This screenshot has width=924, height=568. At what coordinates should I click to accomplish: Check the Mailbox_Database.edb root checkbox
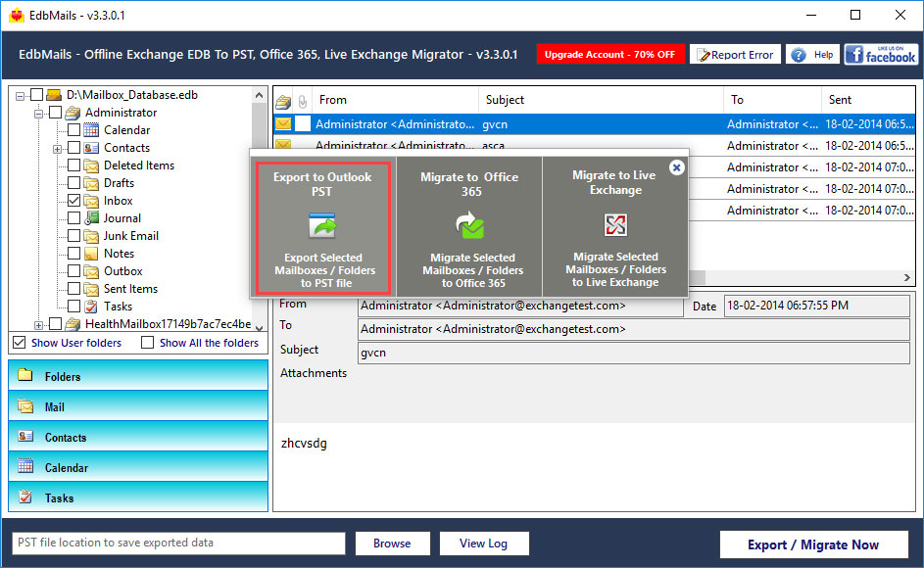36,94
